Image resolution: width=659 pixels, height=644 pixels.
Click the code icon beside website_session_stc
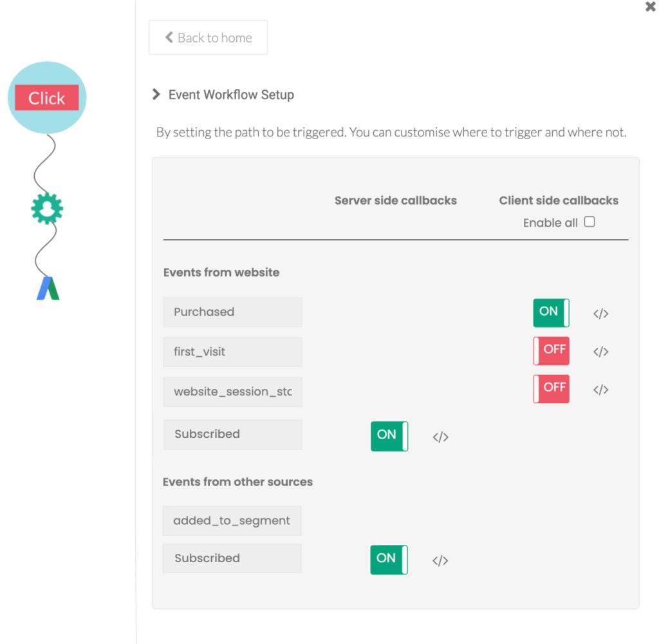pyautogui.click(x=600, y=389)
